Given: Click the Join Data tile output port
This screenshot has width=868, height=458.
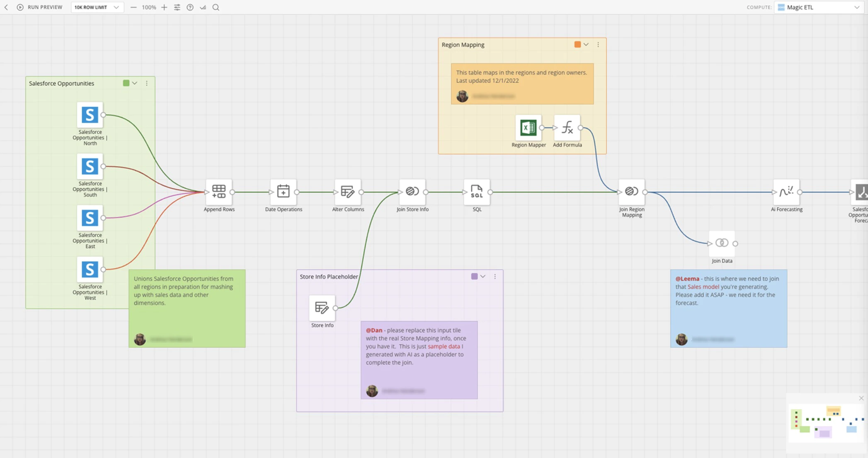Looking at the screenshot, I should point(735,243).
